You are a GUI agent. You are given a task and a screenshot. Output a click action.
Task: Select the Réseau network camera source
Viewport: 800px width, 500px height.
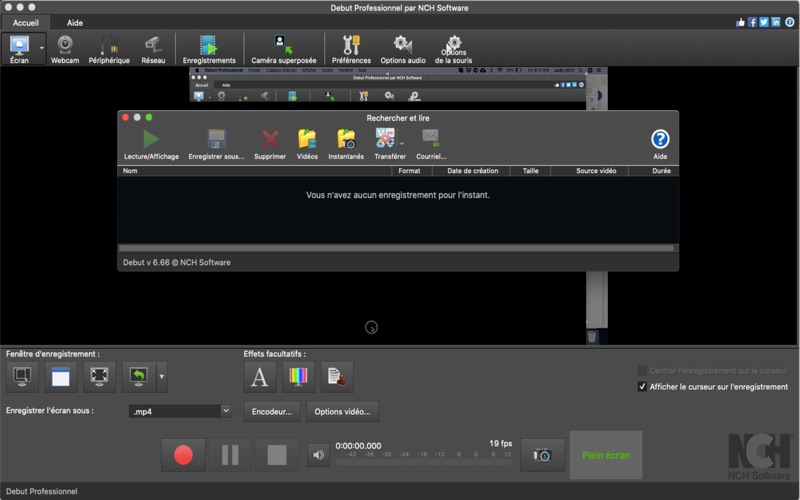pos(153,49)
